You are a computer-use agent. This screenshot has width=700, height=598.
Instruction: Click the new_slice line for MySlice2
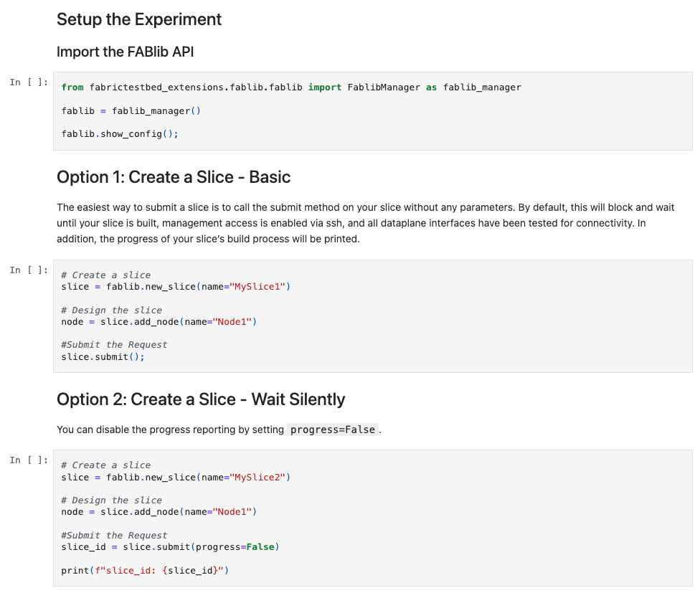pyautogui.click(x=176, y=477)
